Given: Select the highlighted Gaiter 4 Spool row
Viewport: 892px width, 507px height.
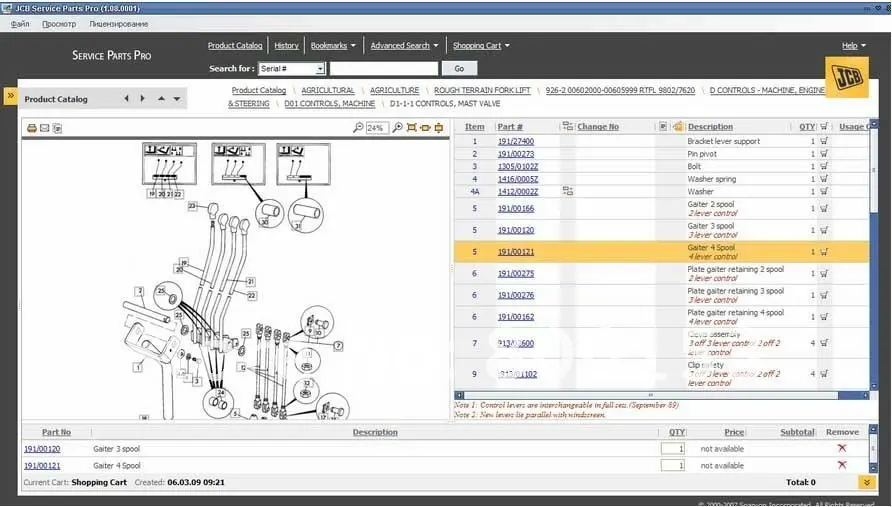Looking at the screenshot, I should point(661,252).
